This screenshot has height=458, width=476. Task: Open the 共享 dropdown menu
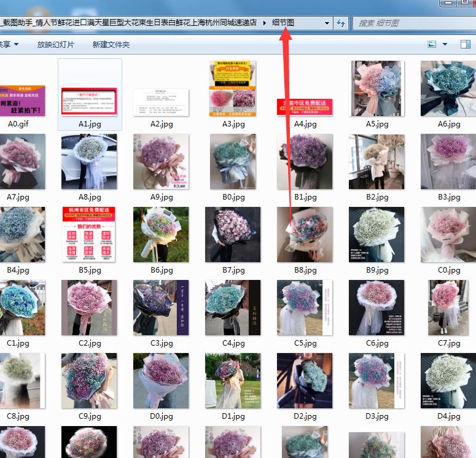pos(9,45)
